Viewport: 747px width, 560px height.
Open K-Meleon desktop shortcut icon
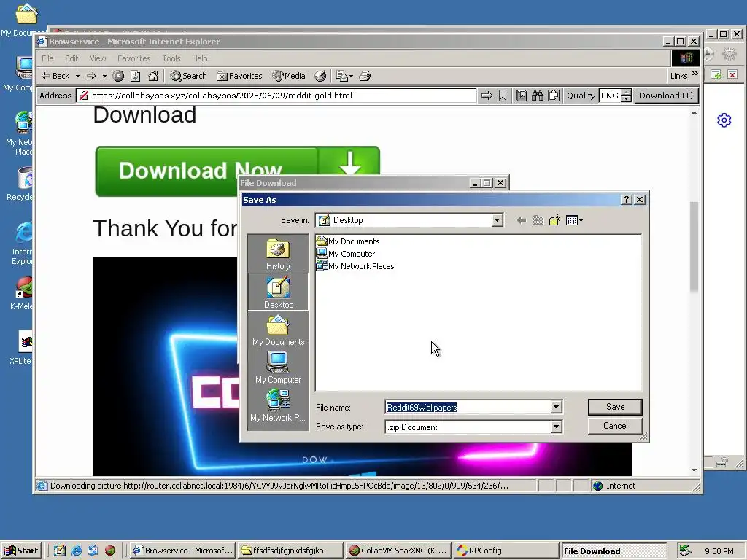tap(23, 293)
